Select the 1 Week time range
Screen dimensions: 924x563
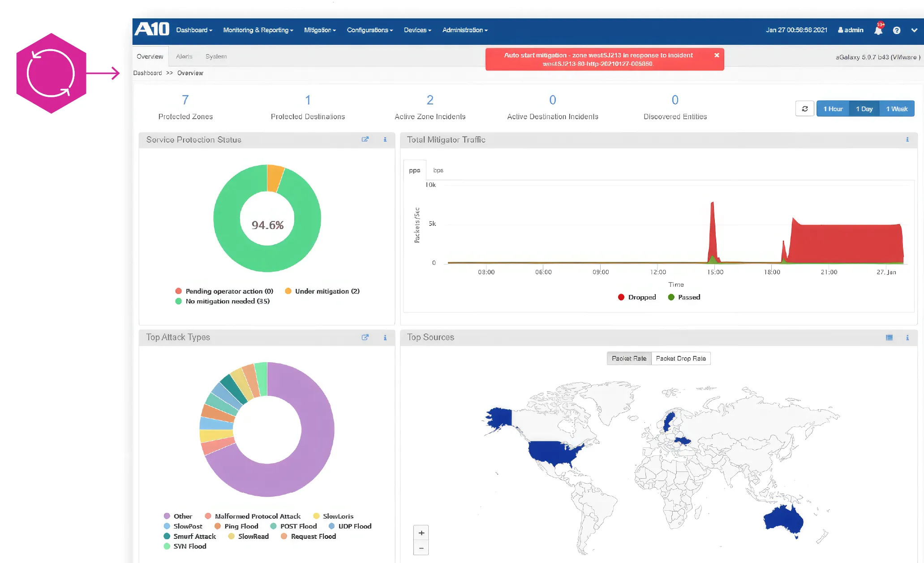tap(897, 108)
